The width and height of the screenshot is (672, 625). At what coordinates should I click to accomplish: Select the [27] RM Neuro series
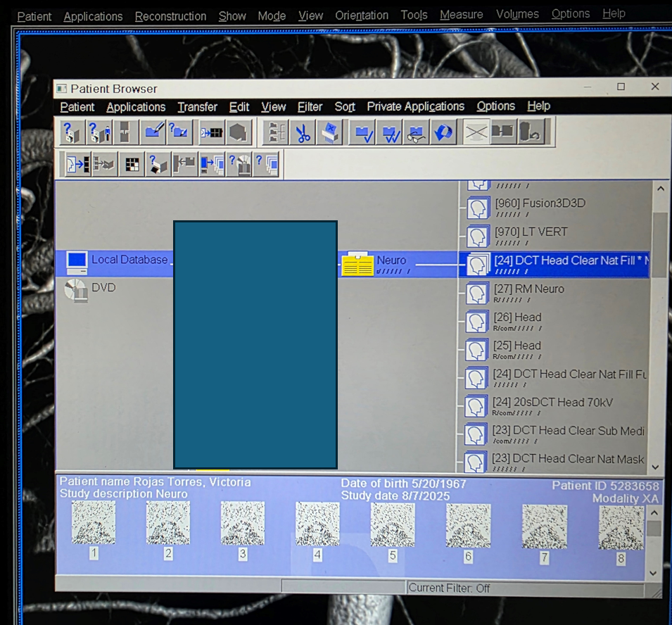pyautogui.click(x=528, y=289)
